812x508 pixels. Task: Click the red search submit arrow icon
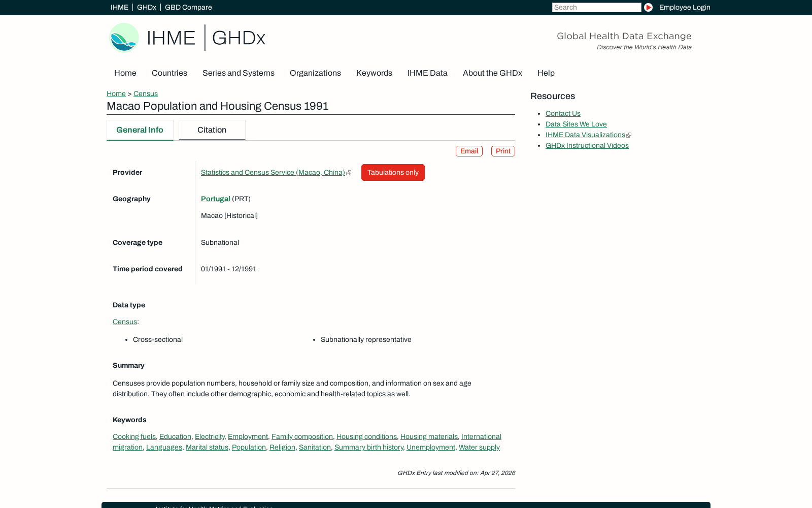pos(648,7)
